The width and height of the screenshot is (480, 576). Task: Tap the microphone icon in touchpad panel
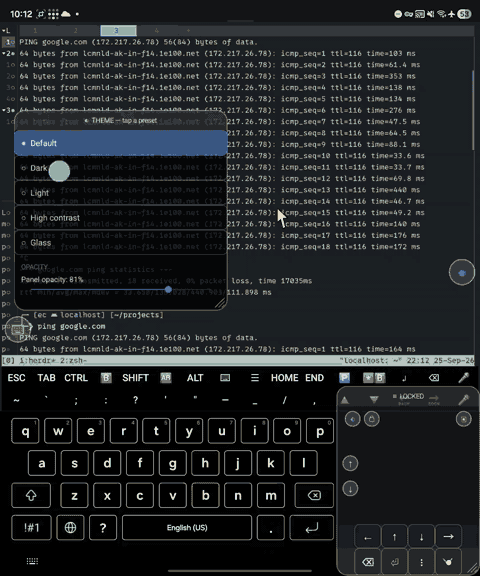463,400
